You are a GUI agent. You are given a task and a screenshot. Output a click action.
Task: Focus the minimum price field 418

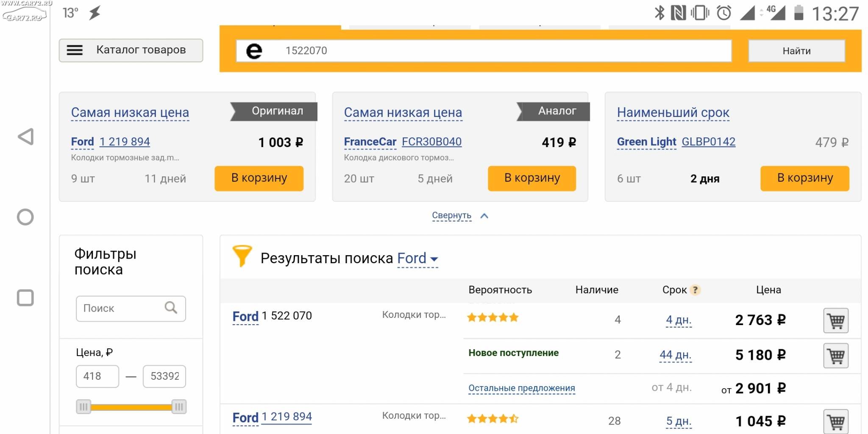click(97, 376)
